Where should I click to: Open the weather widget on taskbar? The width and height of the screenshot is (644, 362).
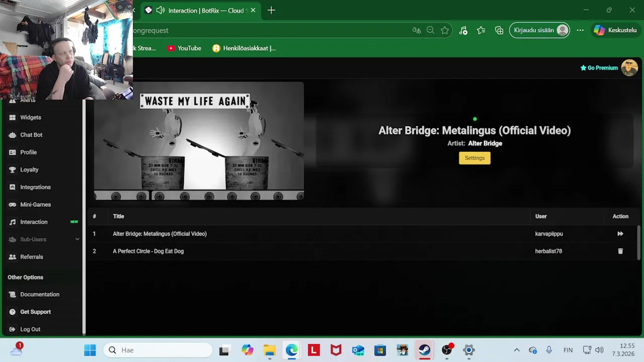click(16, 349)
